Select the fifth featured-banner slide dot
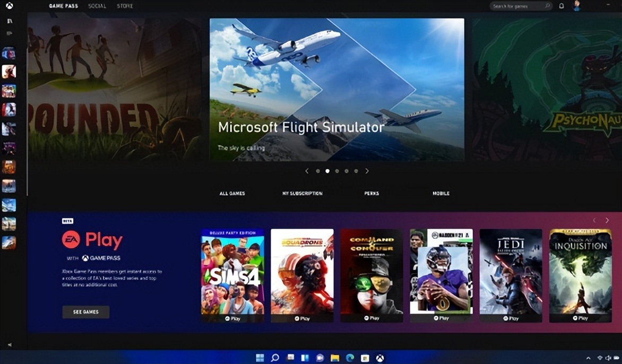Image resolution: width=622 pixels, height=364 pixels. click(x=356, y=171)
